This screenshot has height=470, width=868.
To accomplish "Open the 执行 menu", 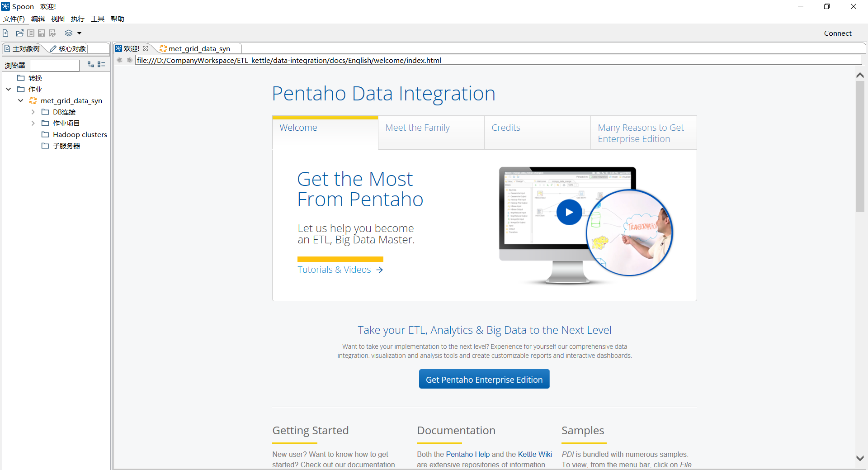I will click(78, 19).
